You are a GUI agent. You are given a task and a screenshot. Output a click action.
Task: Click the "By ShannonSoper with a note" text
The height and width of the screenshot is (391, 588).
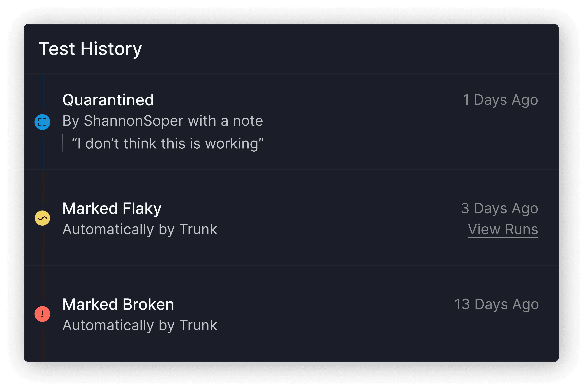point(163,121)
